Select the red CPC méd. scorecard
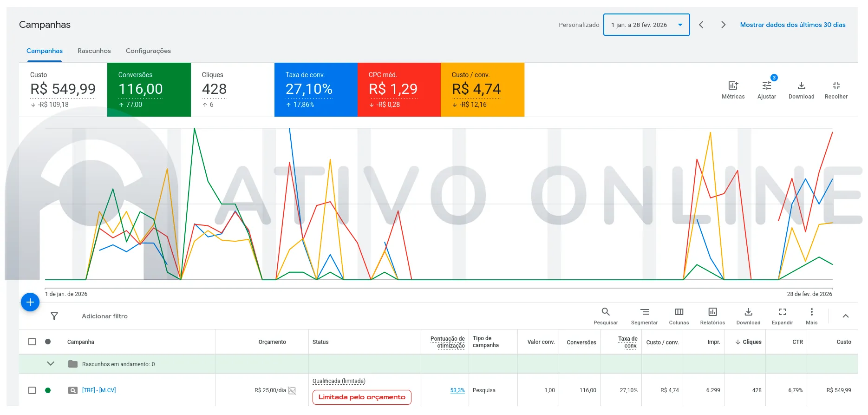This screenshot has height=415, width=868. tap(399, 90)
